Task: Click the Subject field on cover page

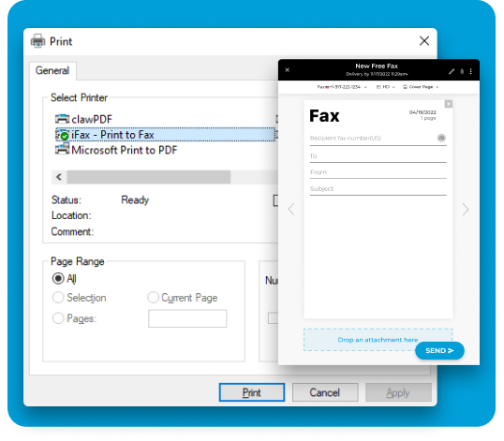Action: coord(378,189)
